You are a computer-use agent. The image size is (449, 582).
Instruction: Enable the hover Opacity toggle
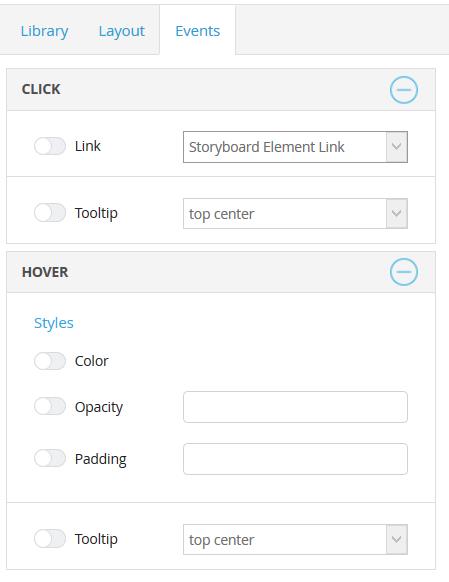click(x=50, y=406)
